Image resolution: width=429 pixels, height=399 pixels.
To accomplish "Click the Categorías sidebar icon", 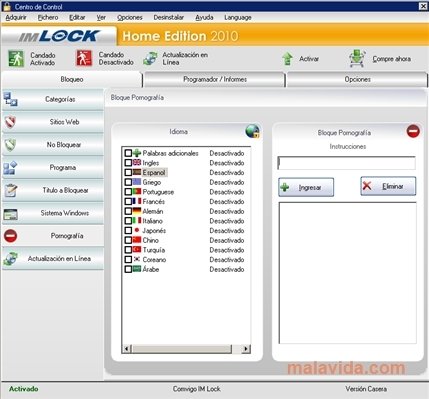I will point(10,99).
